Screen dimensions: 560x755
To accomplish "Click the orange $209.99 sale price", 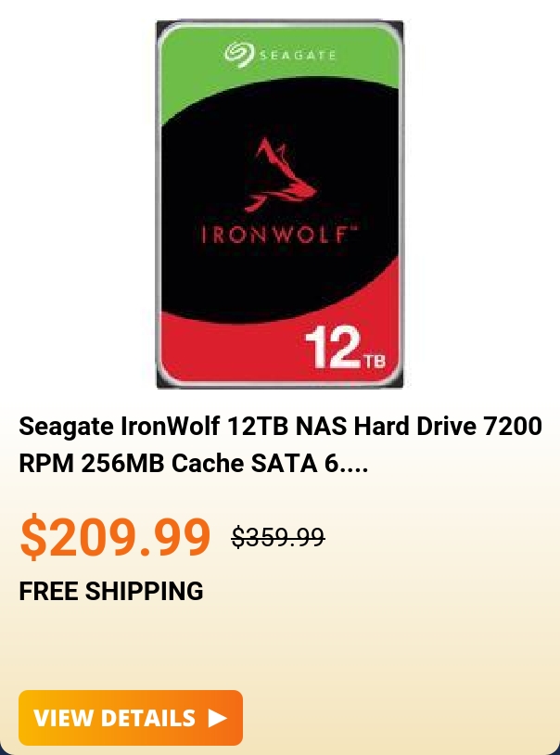I will (x=115, y=536).
